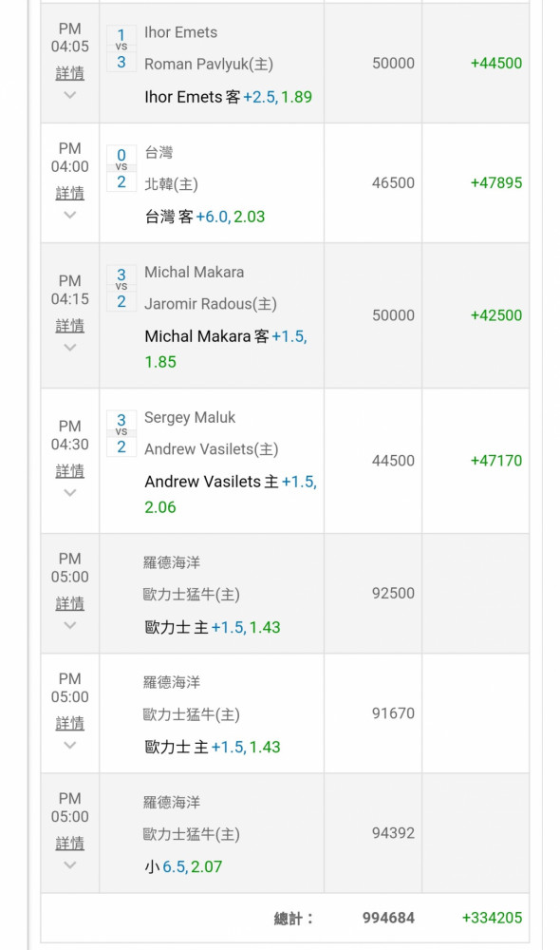The height and width of the screenshot is (950, 560).
Task: Open 詳情 link for PM 04:30 match
Action: coord(69,471)
